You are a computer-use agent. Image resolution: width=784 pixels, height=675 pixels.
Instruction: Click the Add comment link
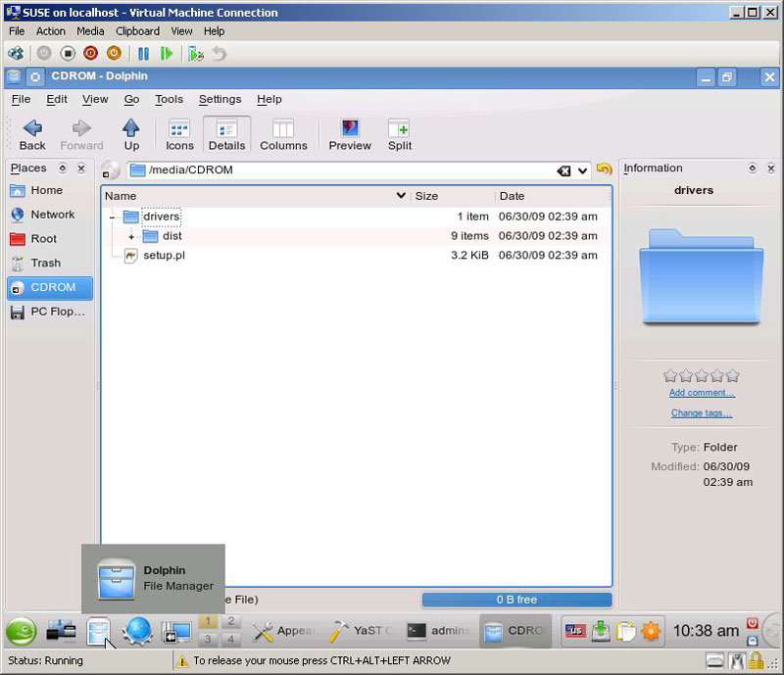[x=702, y=393]
